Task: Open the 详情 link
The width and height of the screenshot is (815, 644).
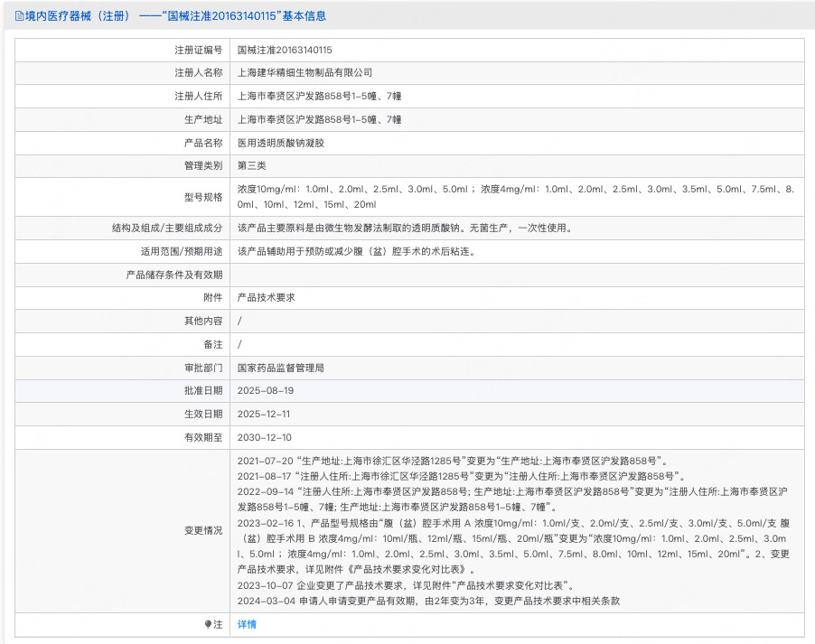Action: (x=247, y=624)
